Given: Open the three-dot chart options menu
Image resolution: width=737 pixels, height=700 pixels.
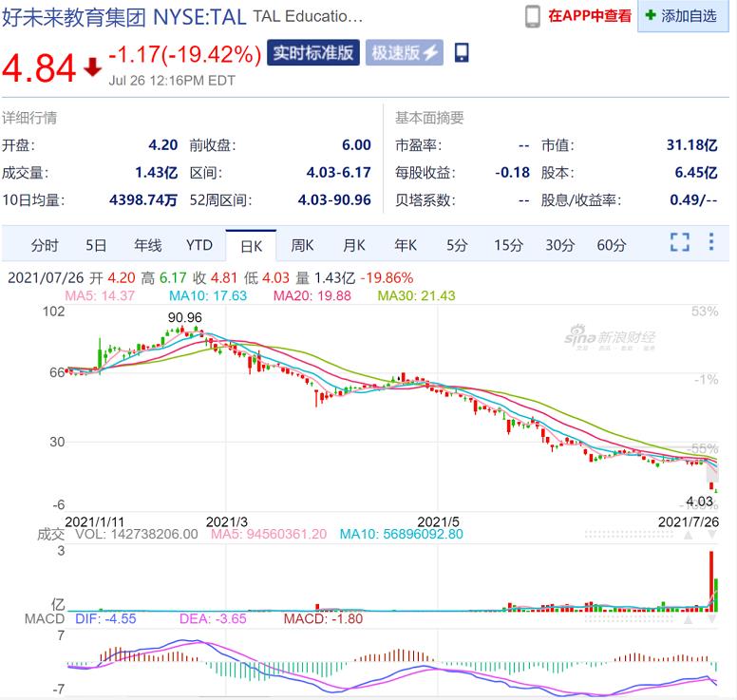Looking at the screenshot, I should coord(711,241).
